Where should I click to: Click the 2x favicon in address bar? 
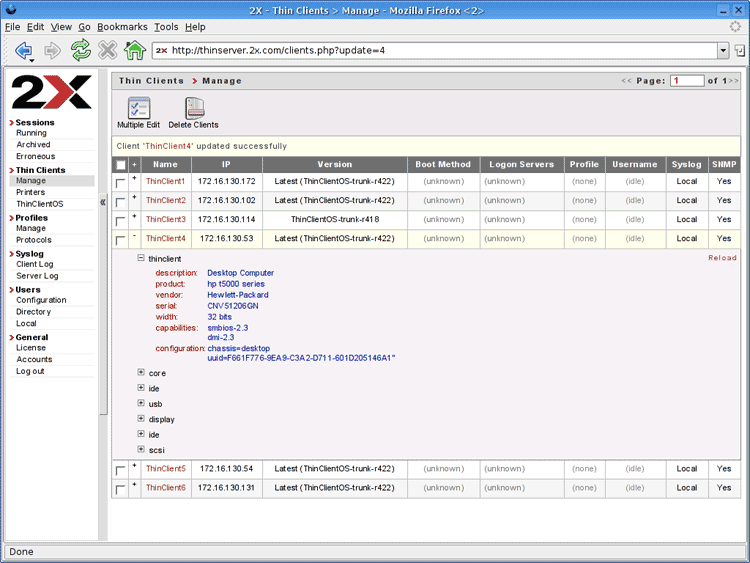pyautogui.click(x=162, y=51)
